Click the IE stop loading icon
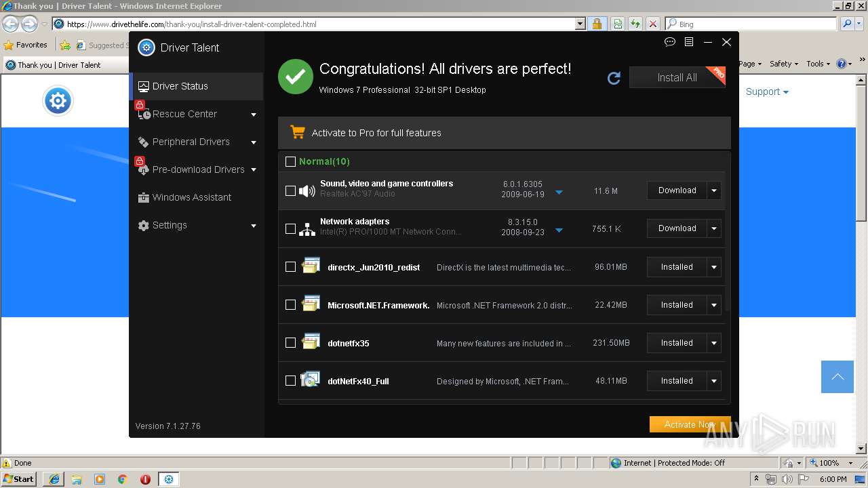Viewport: 868px width, 488px height. click(652, 24)
